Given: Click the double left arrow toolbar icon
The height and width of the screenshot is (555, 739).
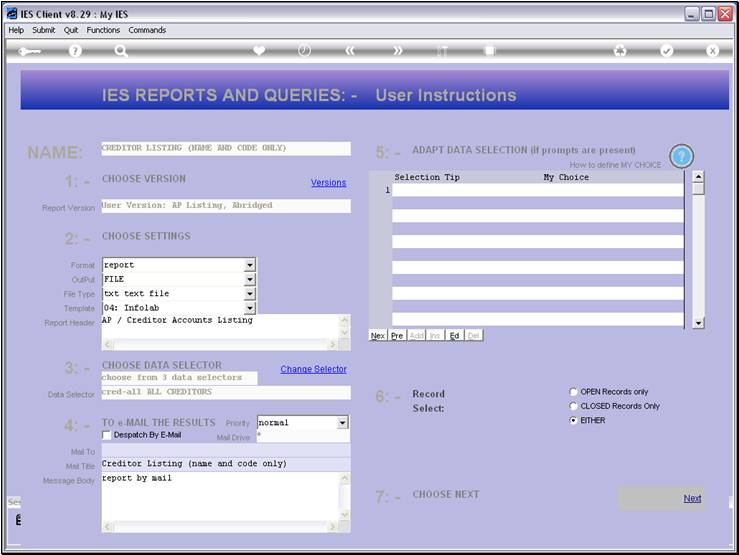Looking at the screenshot, I should tap(350, 50).
